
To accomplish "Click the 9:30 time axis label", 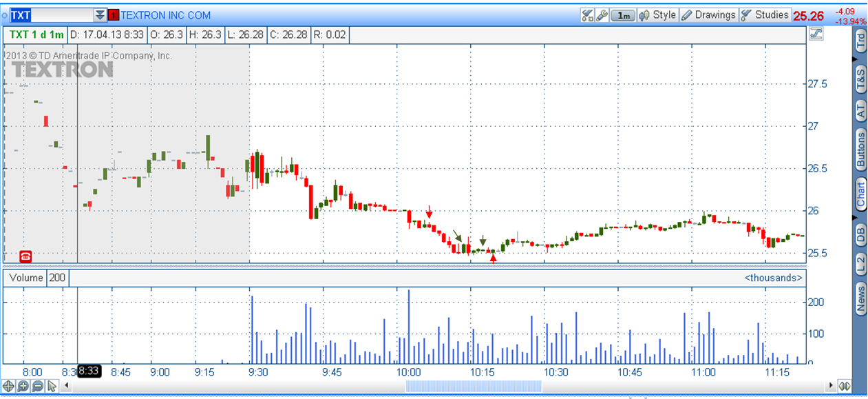I will pyautogui.click(x=258, y=371).
